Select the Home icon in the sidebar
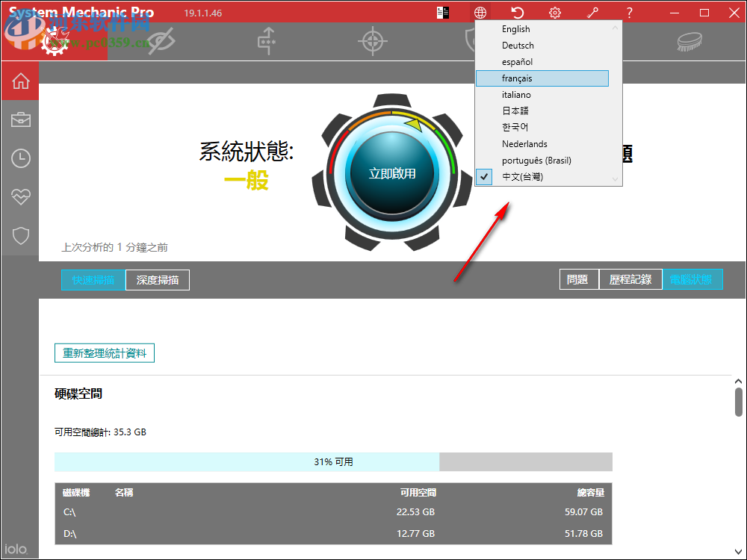The height and width of the screenshot is (560, 747). coord(20,80)
